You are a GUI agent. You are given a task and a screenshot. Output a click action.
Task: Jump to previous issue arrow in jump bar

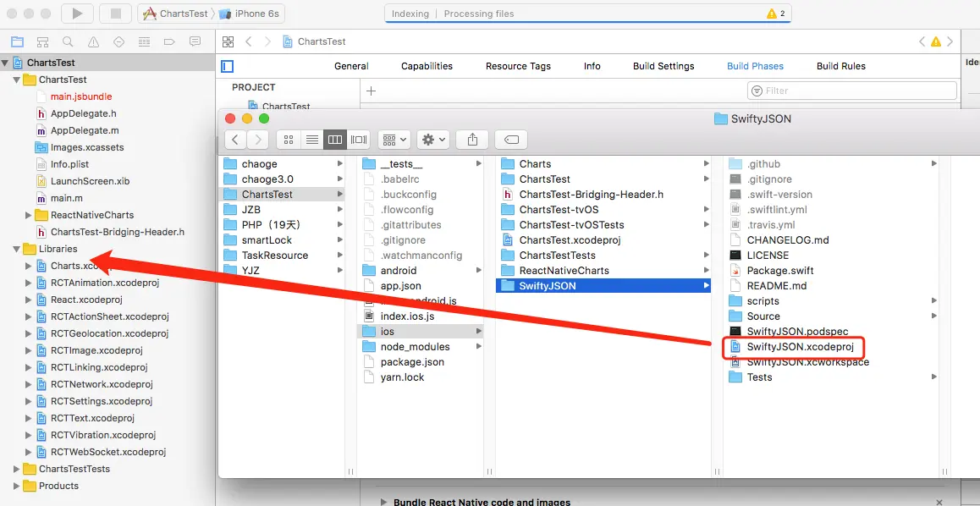[x=922, y=41]
